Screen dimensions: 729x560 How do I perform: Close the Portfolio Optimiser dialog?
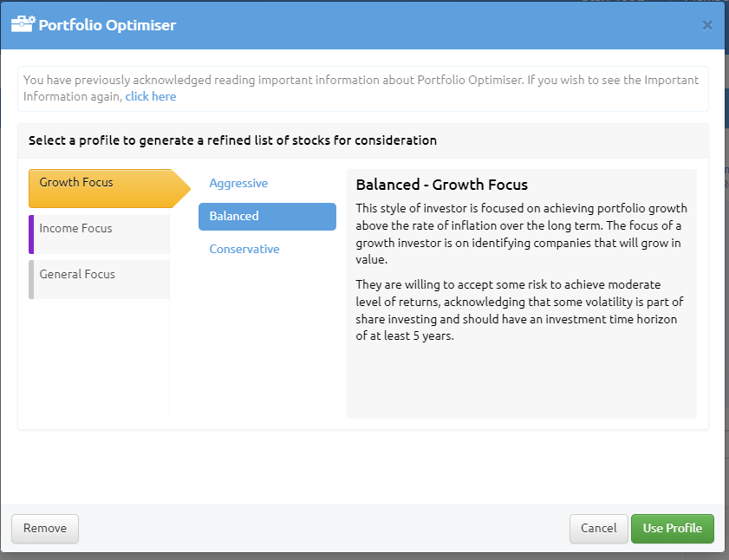[707, 25]
